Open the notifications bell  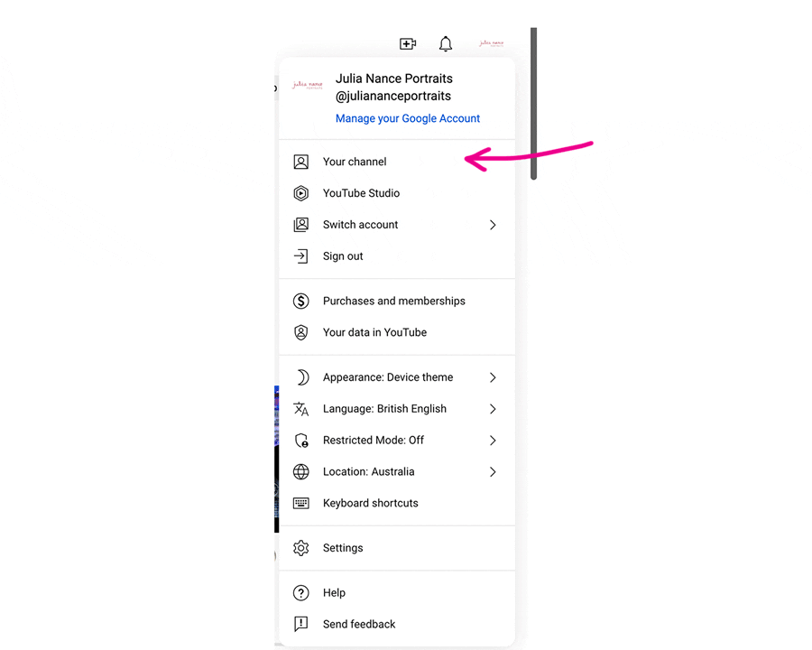coord(446,44)
